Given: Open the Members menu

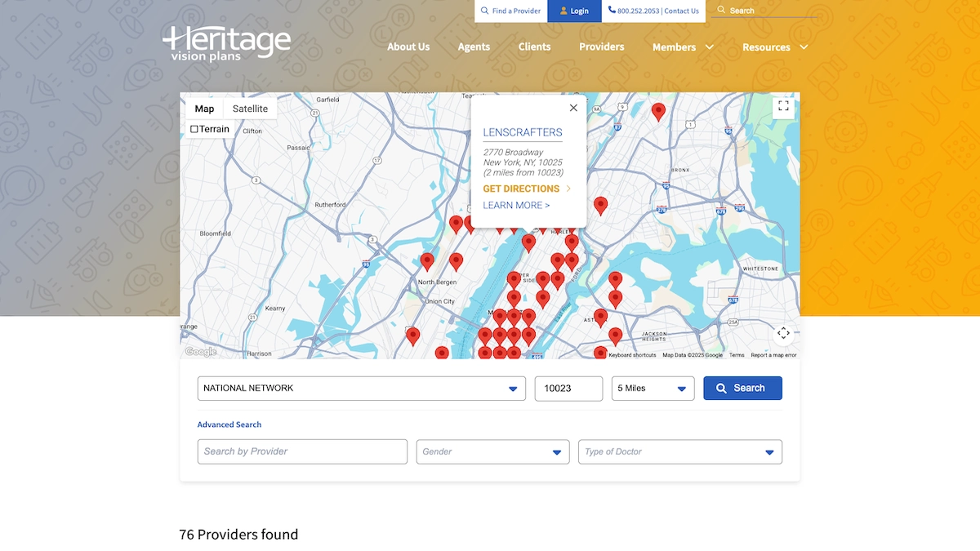Looking at the screenshot, I should 683,47.
